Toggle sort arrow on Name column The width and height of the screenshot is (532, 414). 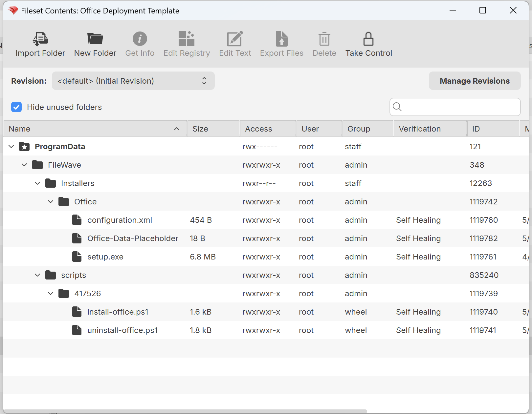coord(177,129)
